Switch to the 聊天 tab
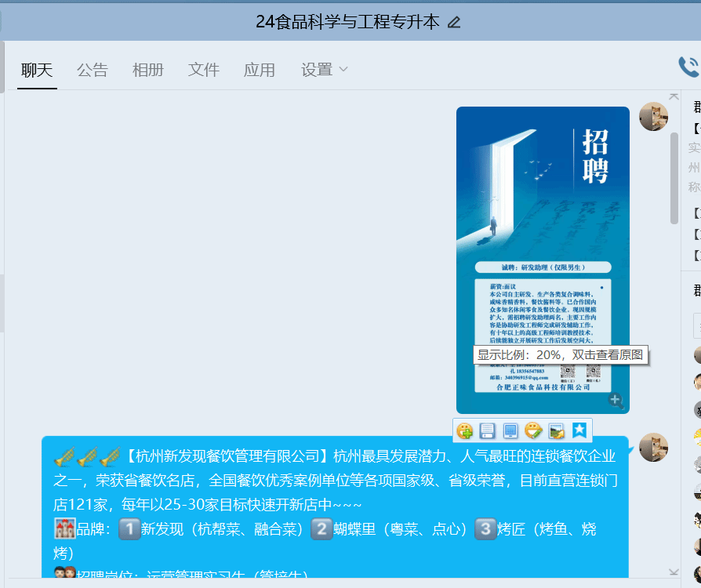Screen dimensions: 701x588 click(37, 70)
